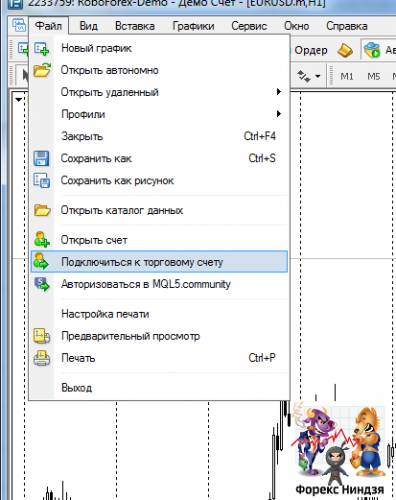The image size is (396, 500).
Task: Click the Ctrl+S shortcut text
Action: [x=262, y=158]
